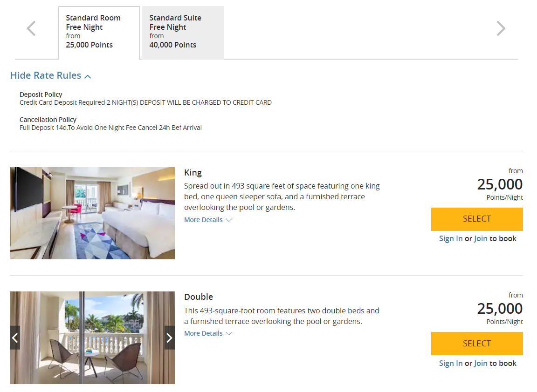Show next photo of Double room
537x392 pixels.
pyautogui.click(x=169, y=338)
